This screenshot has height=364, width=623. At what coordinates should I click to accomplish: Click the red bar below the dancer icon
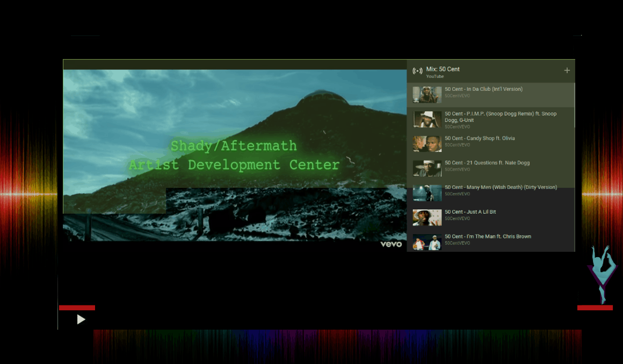coord(595,308)
